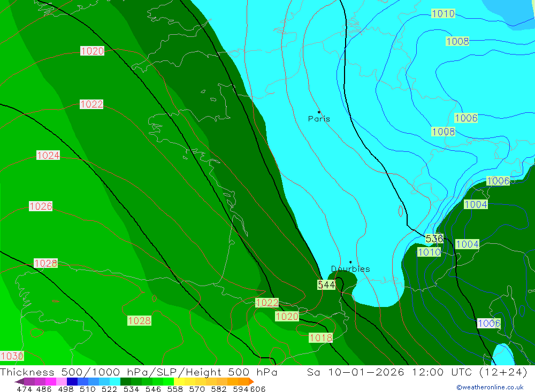Click the Paris city label

319,119
